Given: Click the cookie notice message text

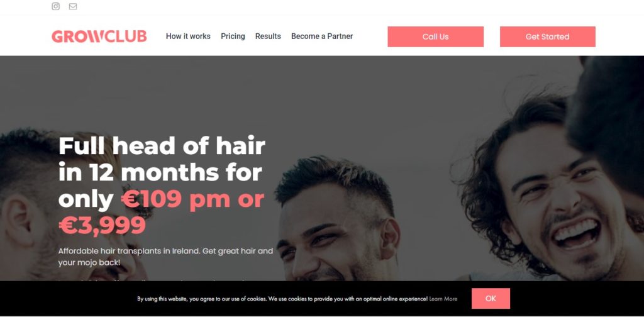Looking at the screenshot, I should (282, 299).
